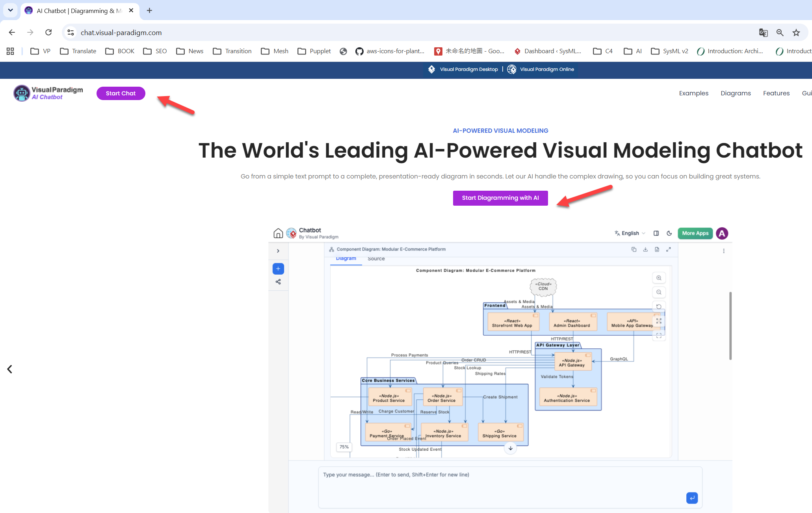Zoom in on the diagram
Screen dimensions: 812x513
click(659, 278)
